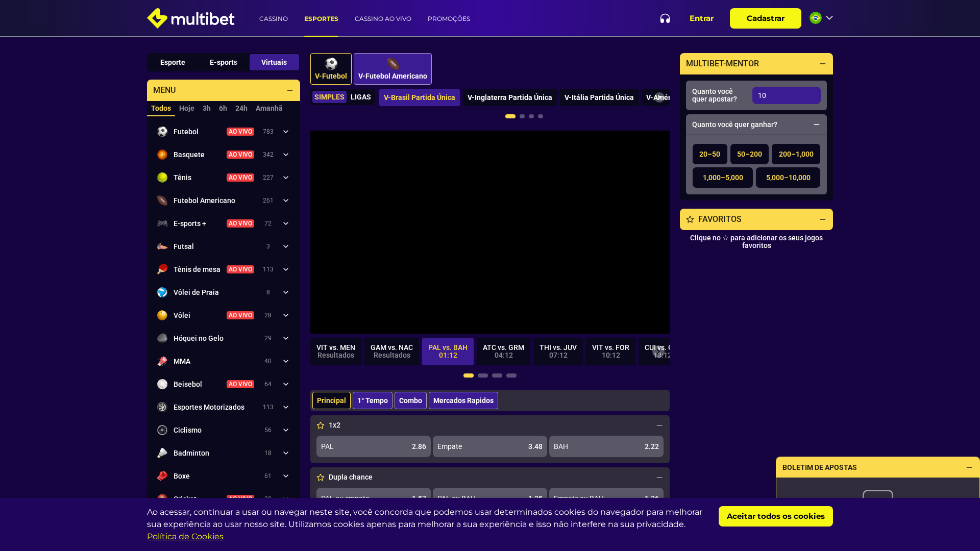Click the virtual match video player
This screenshot has height=551, width=980.
[x=490, y=232]
